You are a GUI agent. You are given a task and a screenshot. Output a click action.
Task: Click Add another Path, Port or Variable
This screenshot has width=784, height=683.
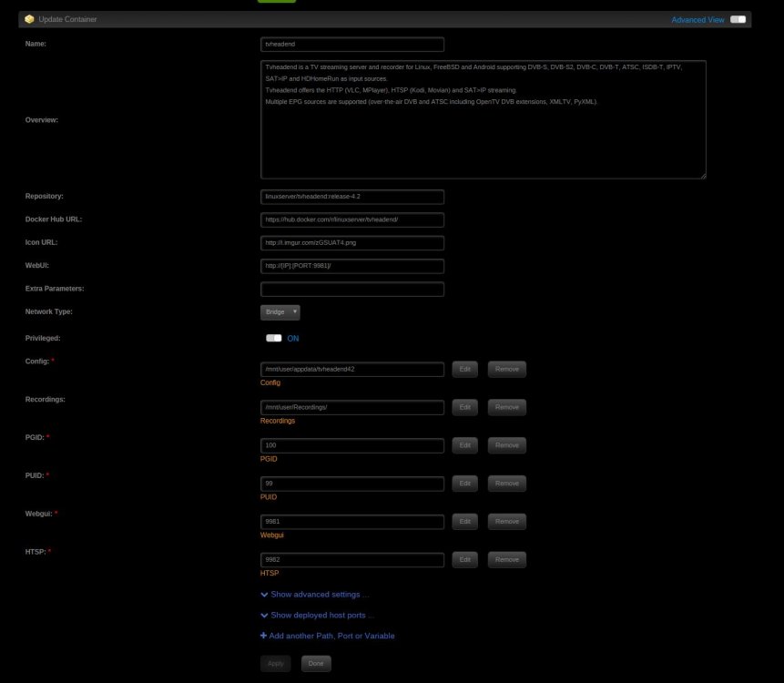click(x=331, y=636)
